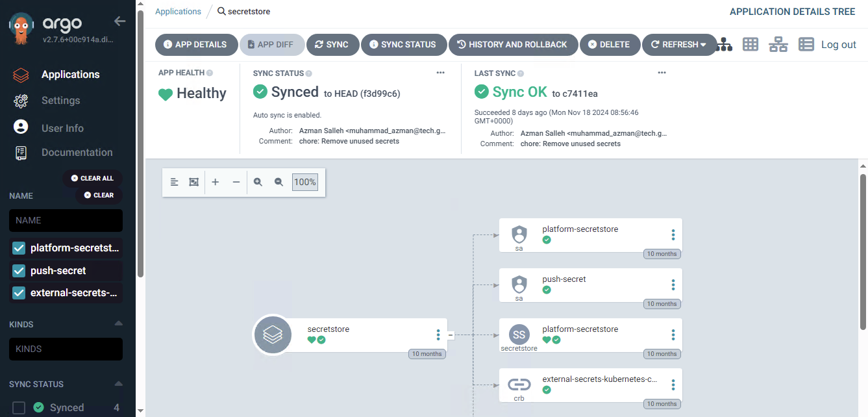This screenshot has height=417, width=868.
Task: Collapse the KINDS filter section
Action: tap(118, 323)
